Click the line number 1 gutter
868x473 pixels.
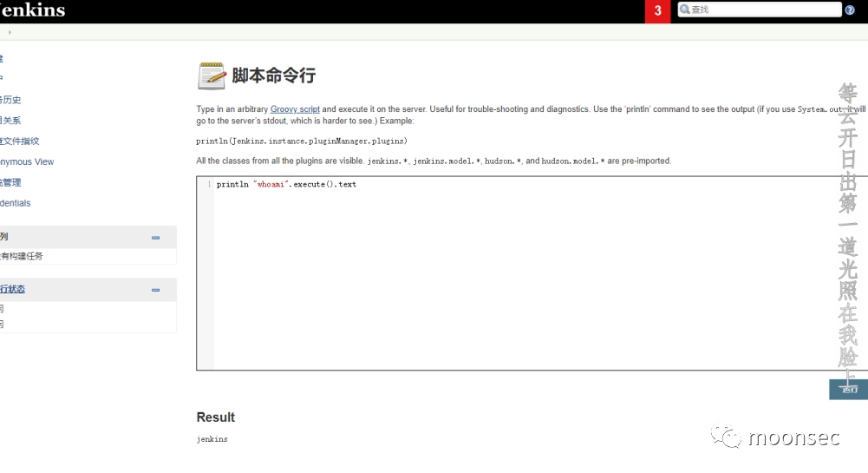point(209,185)
